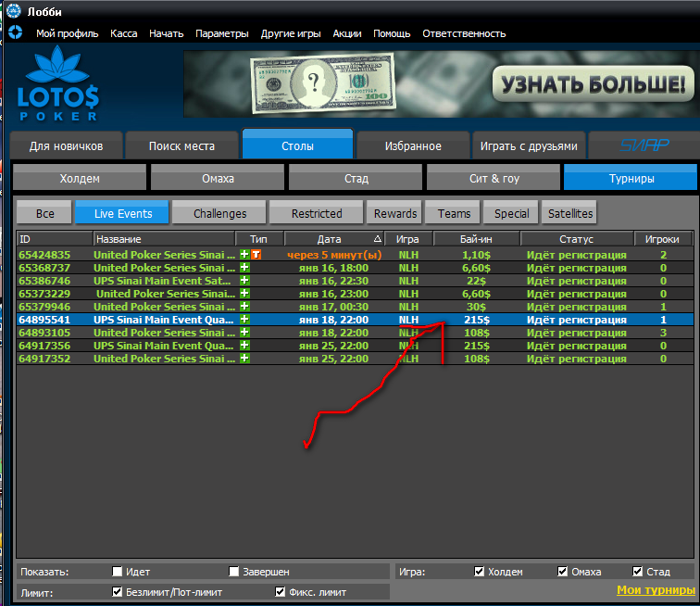
Task: Select Challenges filter
Action: 219,213
